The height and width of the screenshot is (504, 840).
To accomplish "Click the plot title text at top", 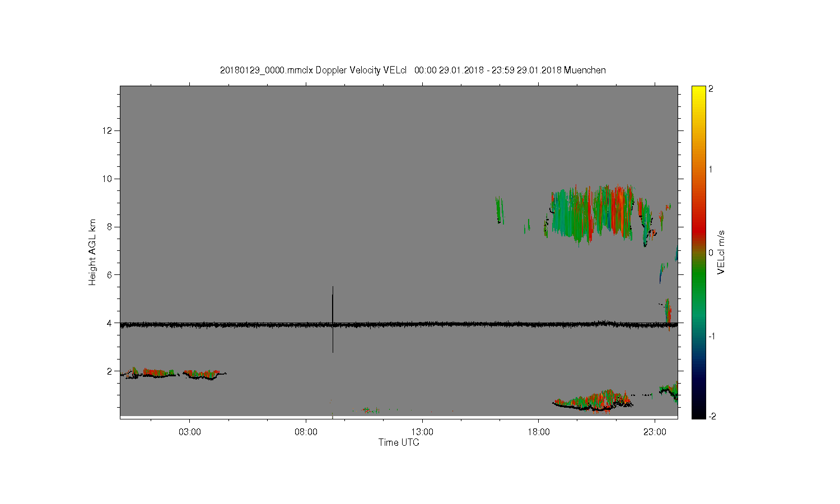I will [413, 70].
